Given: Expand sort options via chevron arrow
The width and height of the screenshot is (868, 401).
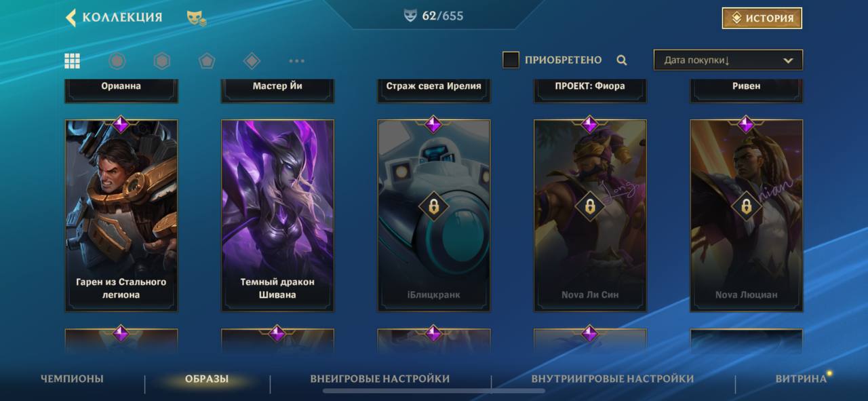Looking at the screenshot, I should tap(788, 60).
